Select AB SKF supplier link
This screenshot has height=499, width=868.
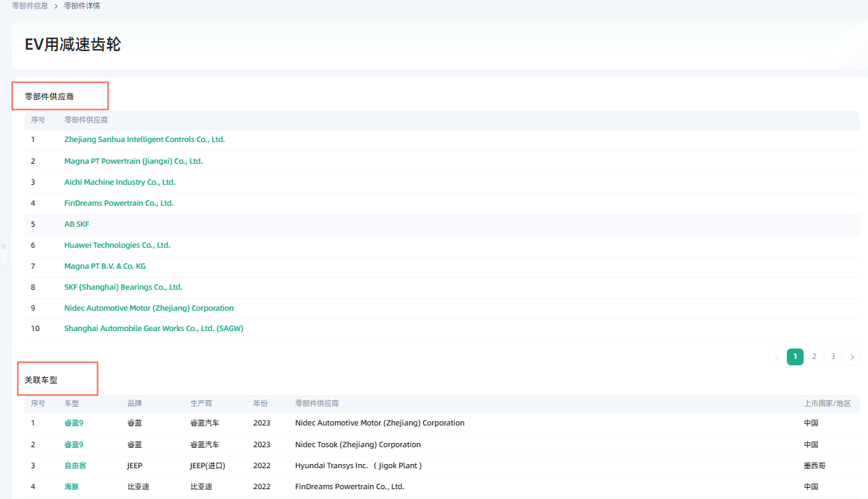[x=77, y=224]
